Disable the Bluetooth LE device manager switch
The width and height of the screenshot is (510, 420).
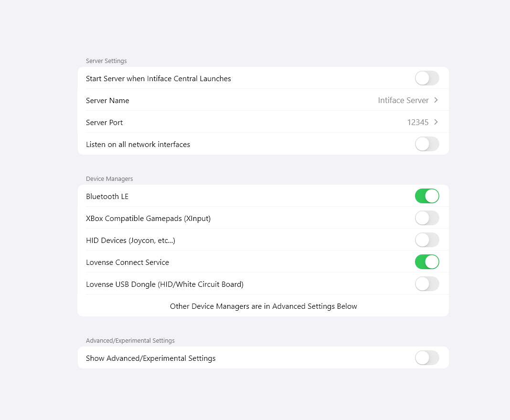427,196
